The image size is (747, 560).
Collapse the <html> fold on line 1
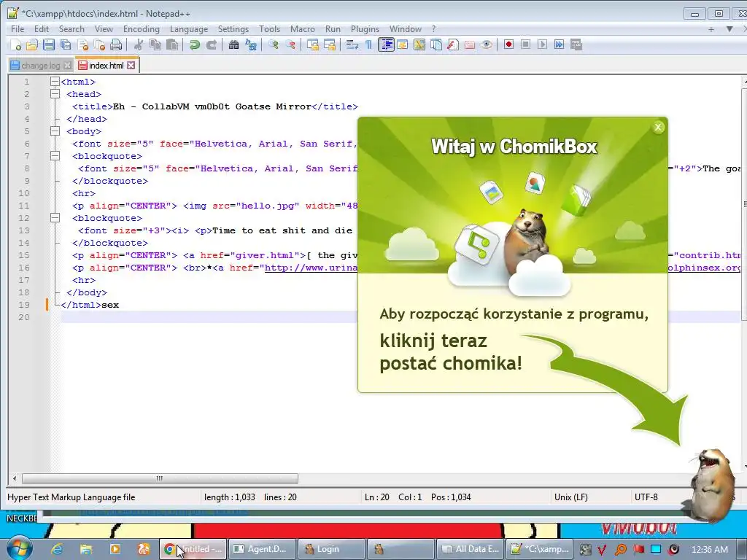(55, 82)
